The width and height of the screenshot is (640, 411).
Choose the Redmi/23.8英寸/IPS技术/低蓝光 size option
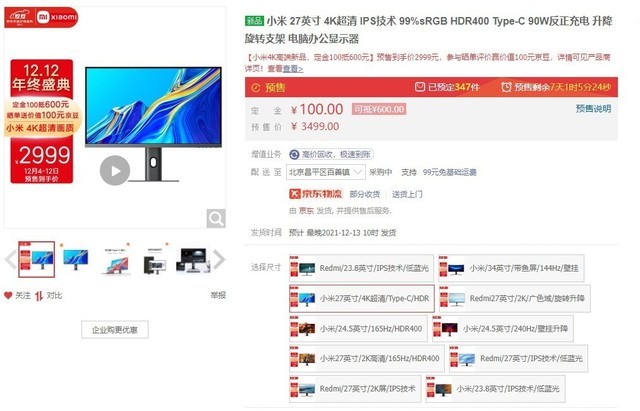(x=361, y=268)
